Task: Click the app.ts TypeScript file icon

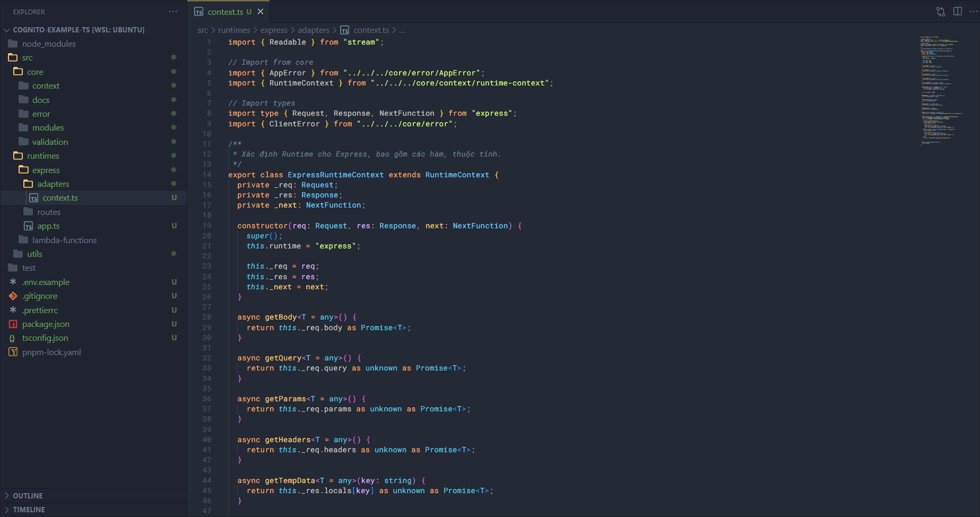Action: pyautogui.click(x=29, y=226)
